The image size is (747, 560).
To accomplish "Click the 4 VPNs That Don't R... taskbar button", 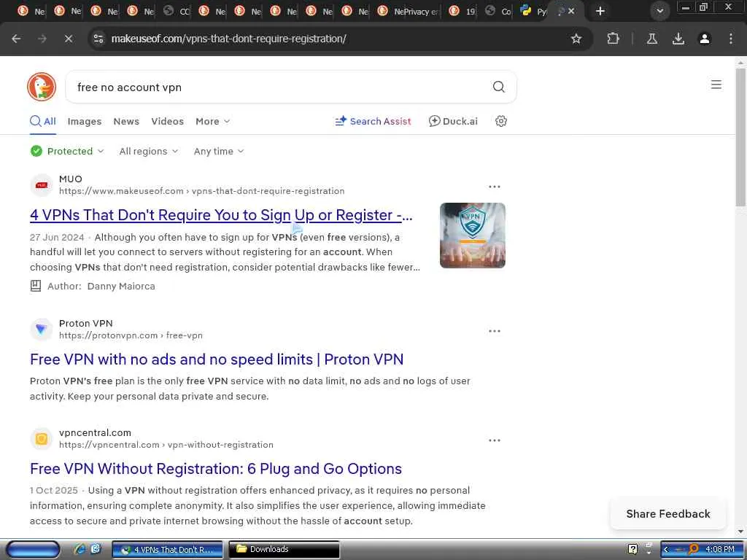I will point(167,549).
